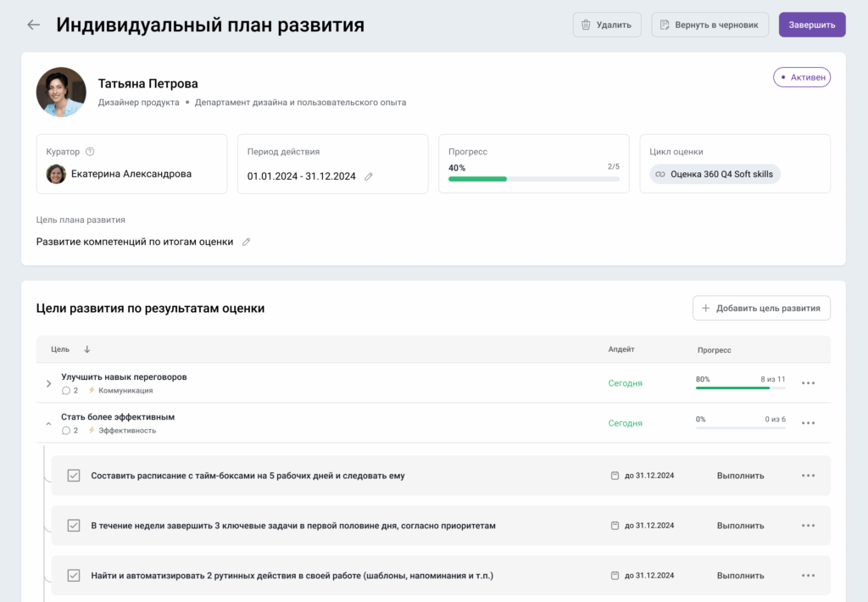The height and width of the screenshot is (602, 868).
Task: Click Татьяна Петрова's profile photo
Action: [x=60, y=92]
